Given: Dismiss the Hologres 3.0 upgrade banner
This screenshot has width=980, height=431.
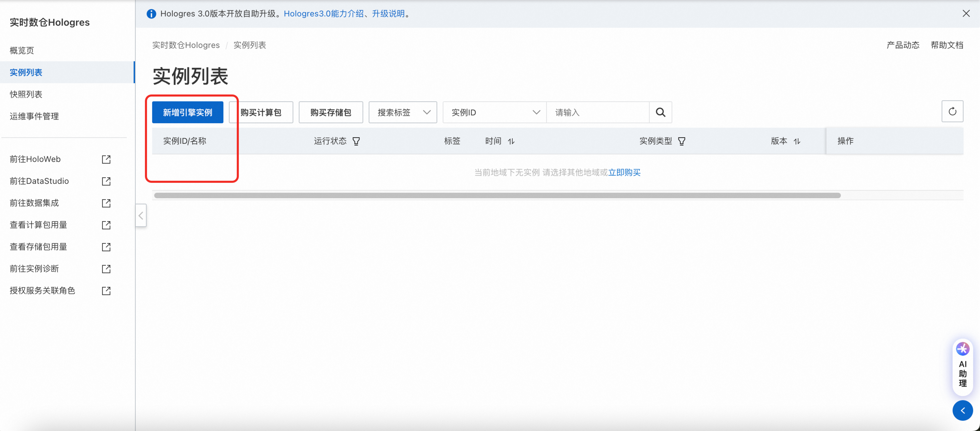Looking at the screenshot, I should click(x=966, y=14).
